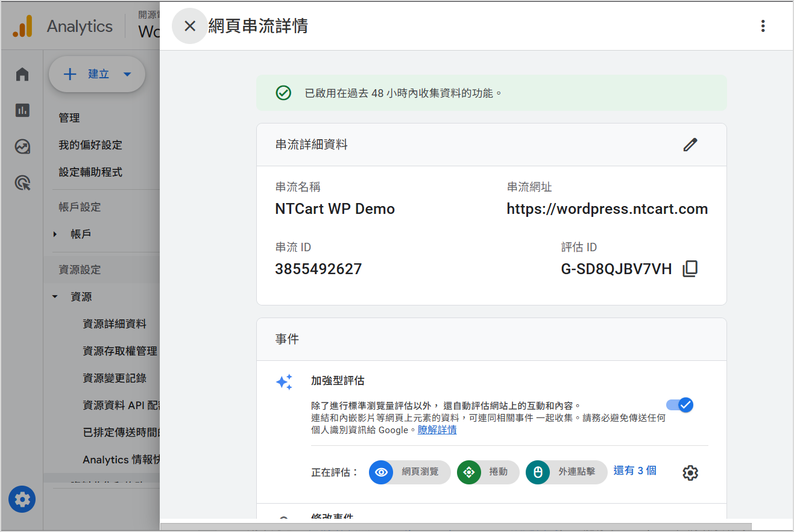Click the 建立 create button
Viewport: 794px width, 532px height.
(97, 74)
